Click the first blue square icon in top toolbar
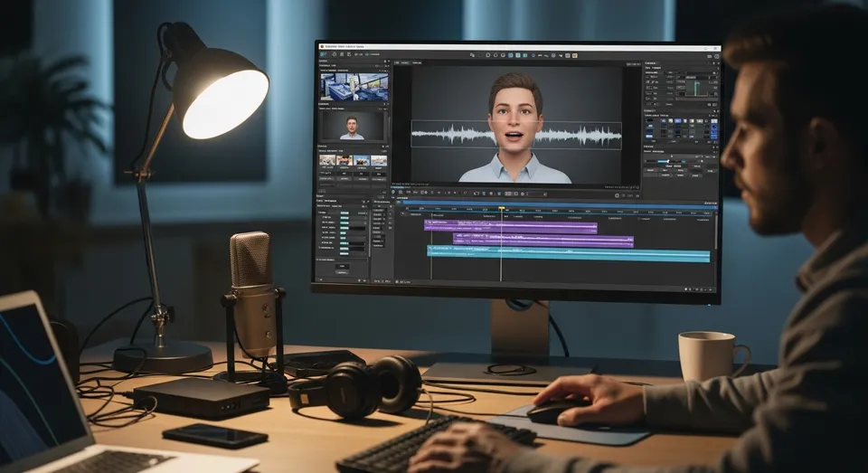This screenshot has width=868, height=473. pyautogui.click(x=511, y=55)
